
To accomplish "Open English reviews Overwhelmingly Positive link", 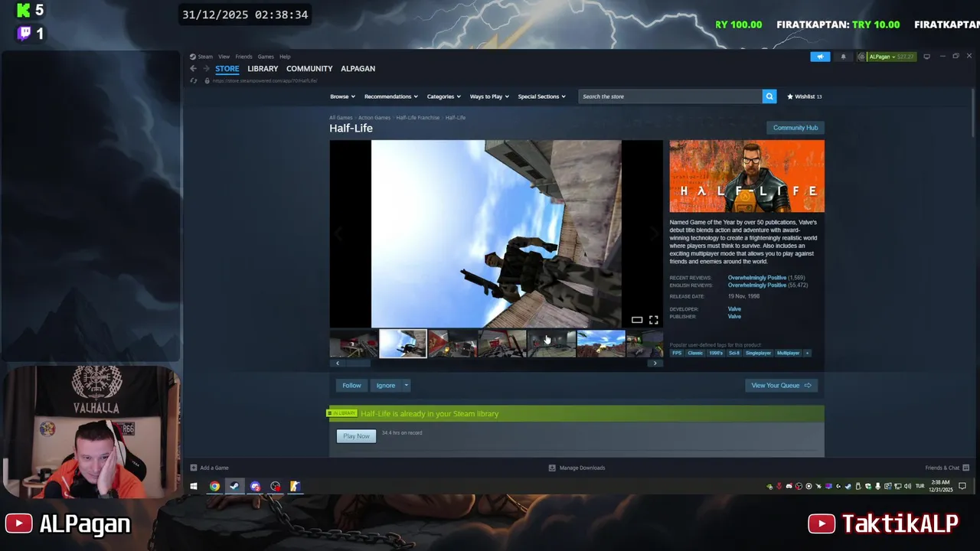I will 756,285.
